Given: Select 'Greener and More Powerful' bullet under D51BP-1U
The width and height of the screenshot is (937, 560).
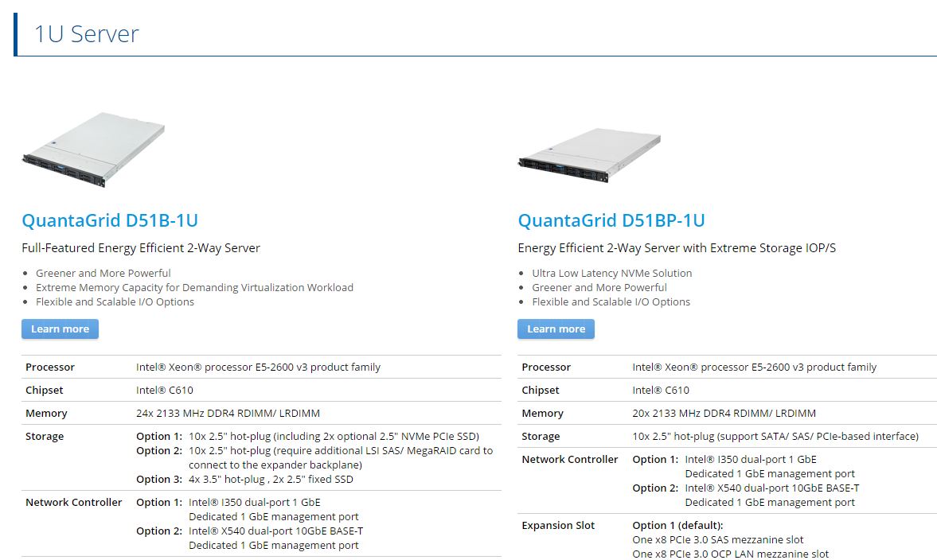Looking at the screenshot, I should coord(599,287).
